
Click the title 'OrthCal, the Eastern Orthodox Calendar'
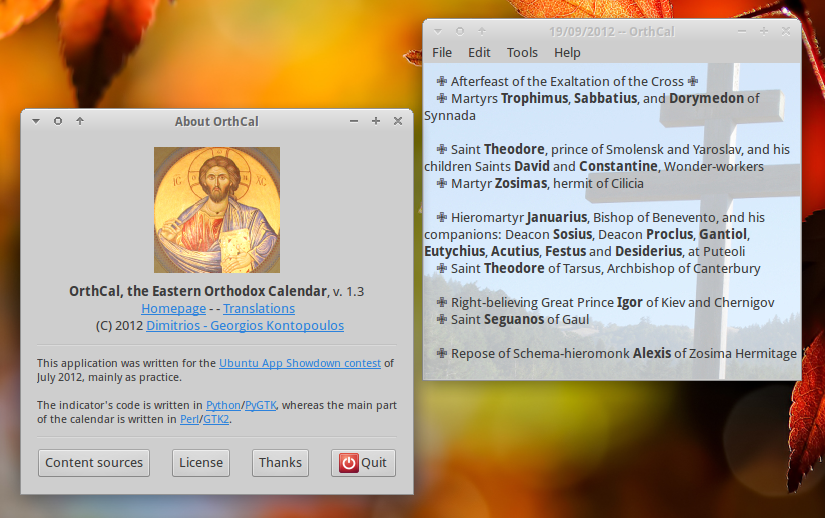[x=198, y=291]
